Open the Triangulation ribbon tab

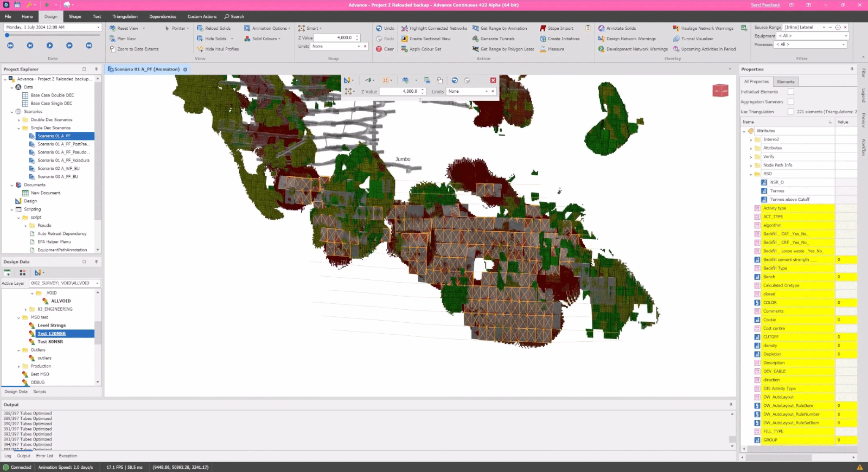[125, 16]
